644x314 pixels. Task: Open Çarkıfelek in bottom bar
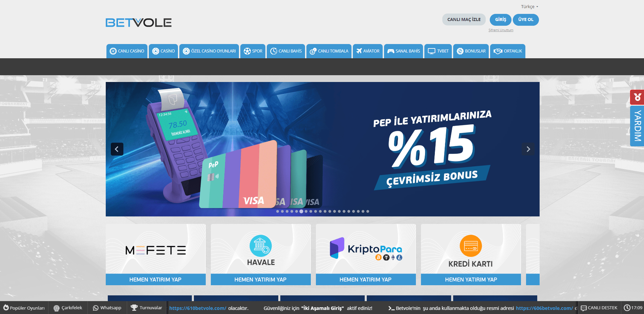coord(68,308)
